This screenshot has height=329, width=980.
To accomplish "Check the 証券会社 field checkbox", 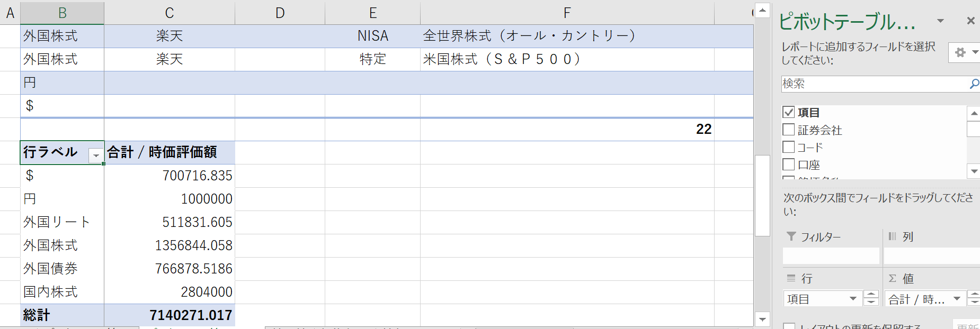I will pyautogui.click(x=788, y=130).
